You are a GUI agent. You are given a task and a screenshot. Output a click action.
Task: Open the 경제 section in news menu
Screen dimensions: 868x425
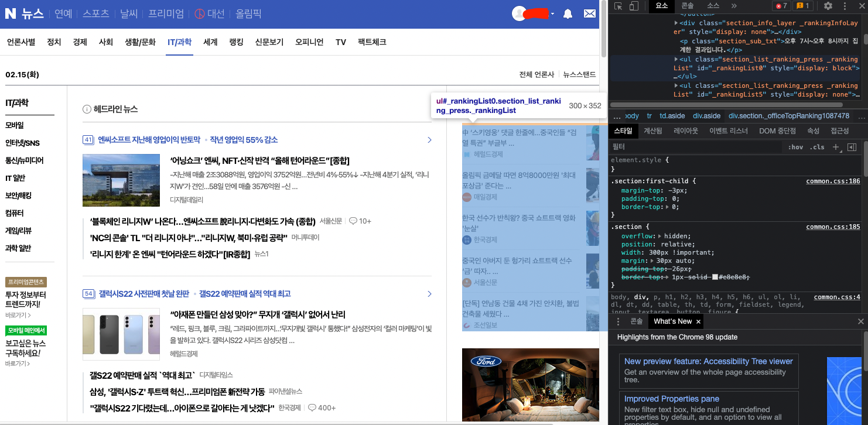coord(80,42)
